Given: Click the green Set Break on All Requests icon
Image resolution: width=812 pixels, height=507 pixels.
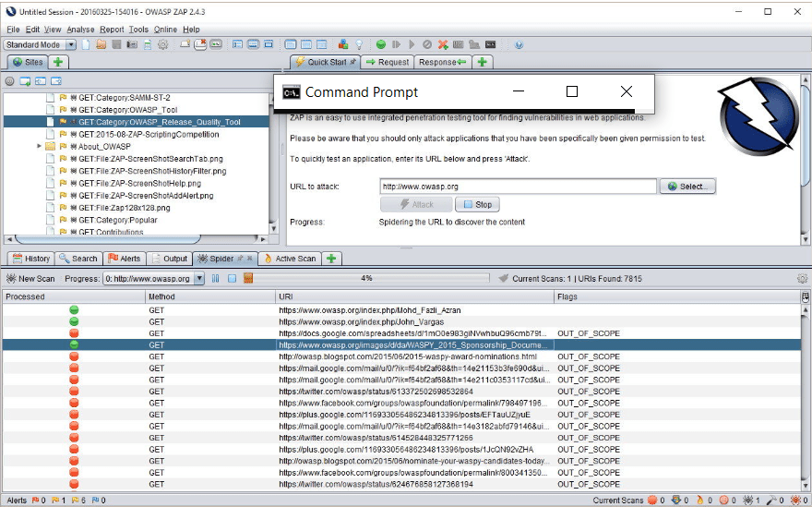Looking at the screenshot, I should pos(380,44).
